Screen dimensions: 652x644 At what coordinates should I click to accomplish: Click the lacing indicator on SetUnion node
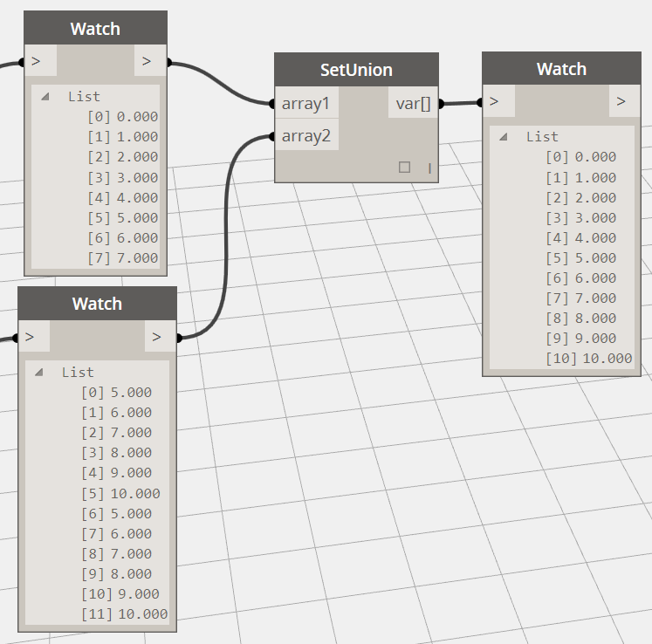click(429, 168)
